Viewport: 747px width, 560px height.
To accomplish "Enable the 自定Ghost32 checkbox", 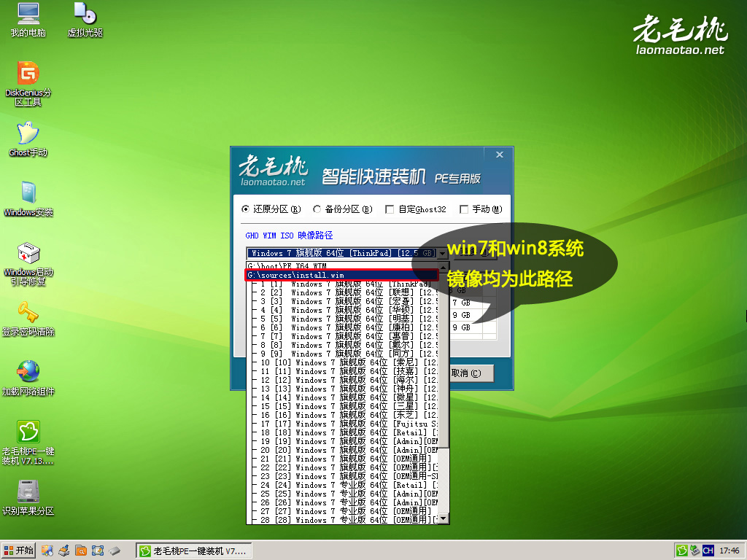I will point(390,209).
